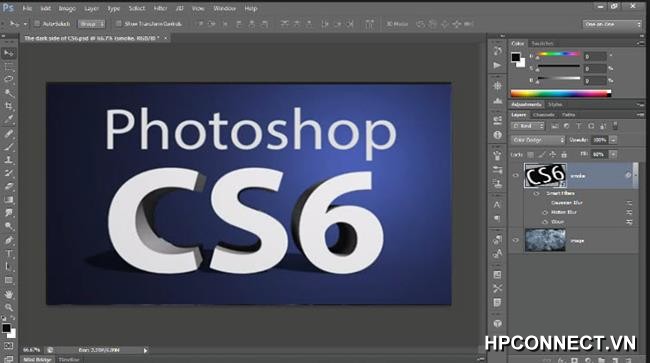Screen dimensions: 650x363
Task: Open the Auto-Select Group dropdown
Action: 91,24
